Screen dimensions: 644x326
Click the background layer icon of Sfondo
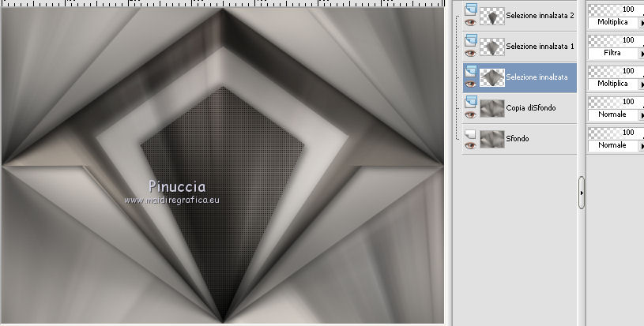point(471,133)
